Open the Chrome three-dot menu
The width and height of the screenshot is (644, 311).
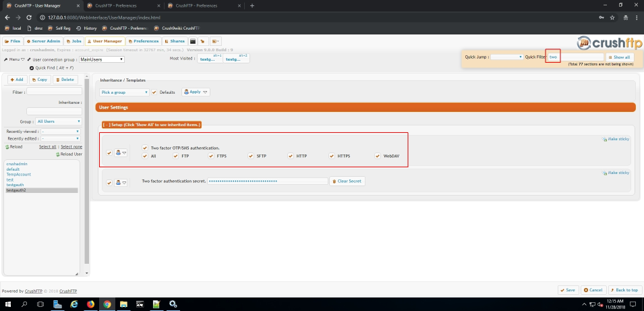pos(637,18)
